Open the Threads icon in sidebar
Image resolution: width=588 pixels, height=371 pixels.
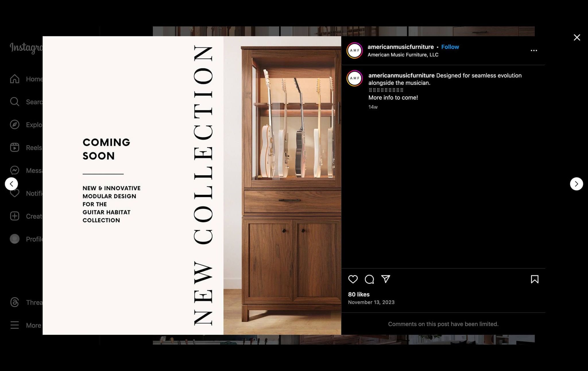click(x=15, y=302)
